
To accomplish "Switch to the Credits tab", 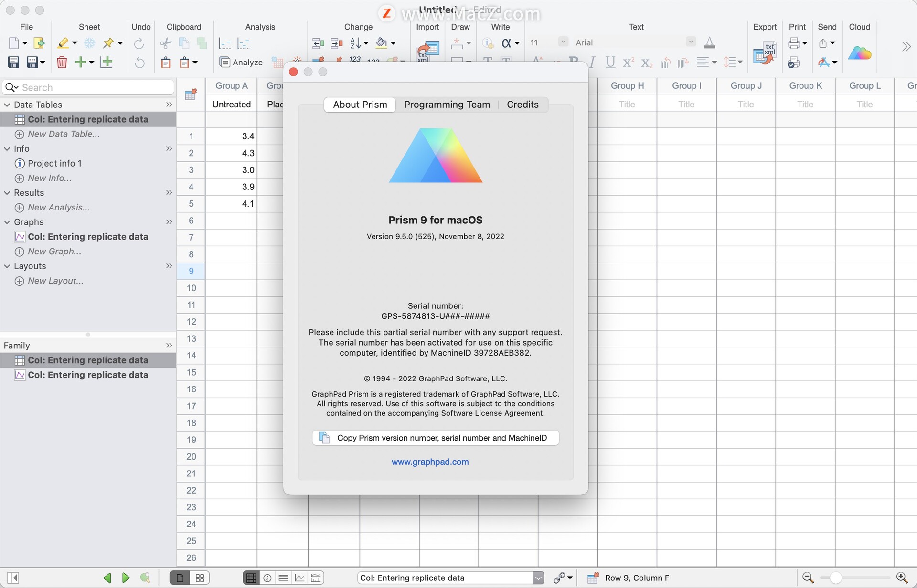I will tap(522, 105).
